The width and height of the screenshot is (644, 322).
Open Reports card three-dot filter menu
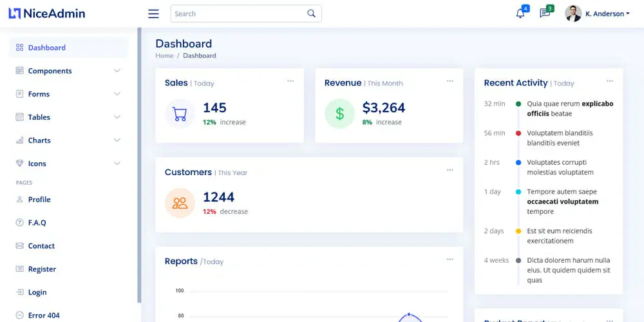pos(450,259)
